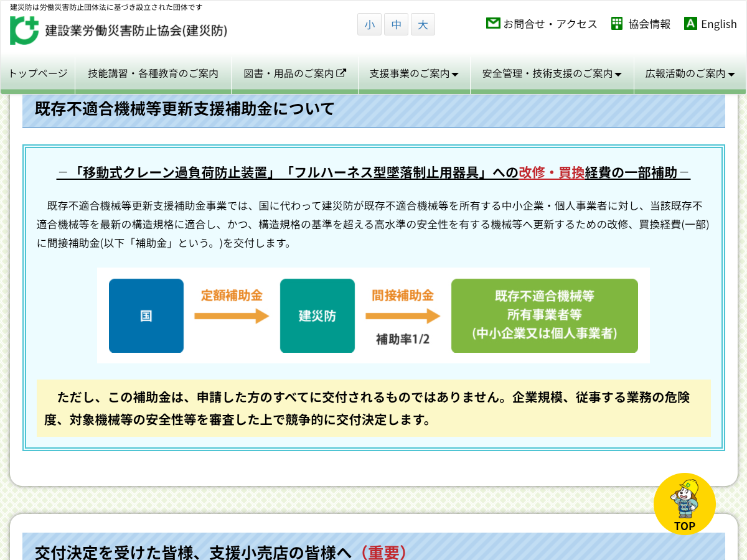This screenshot has height=560, width=747.
Task: Open 技能講習・各種教育のご案内 menu
Action: coord(153,73)
